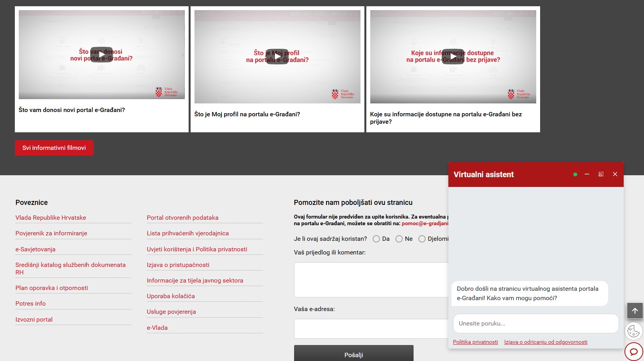
Task: Submit feedback with the Pošalji button
Action: coord(354,354)
